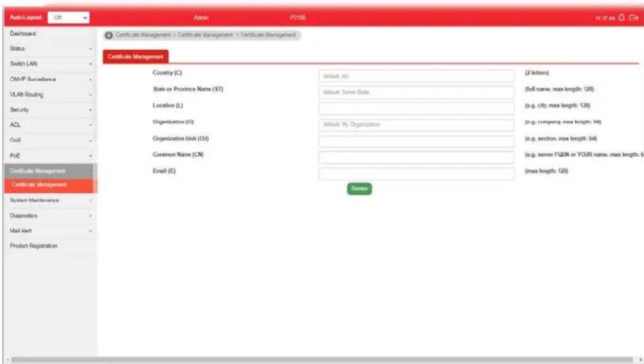The width and height of the screenshot is (644, 364).
Task: Open the Auto Logout dropdown
Action: (69, 18)
